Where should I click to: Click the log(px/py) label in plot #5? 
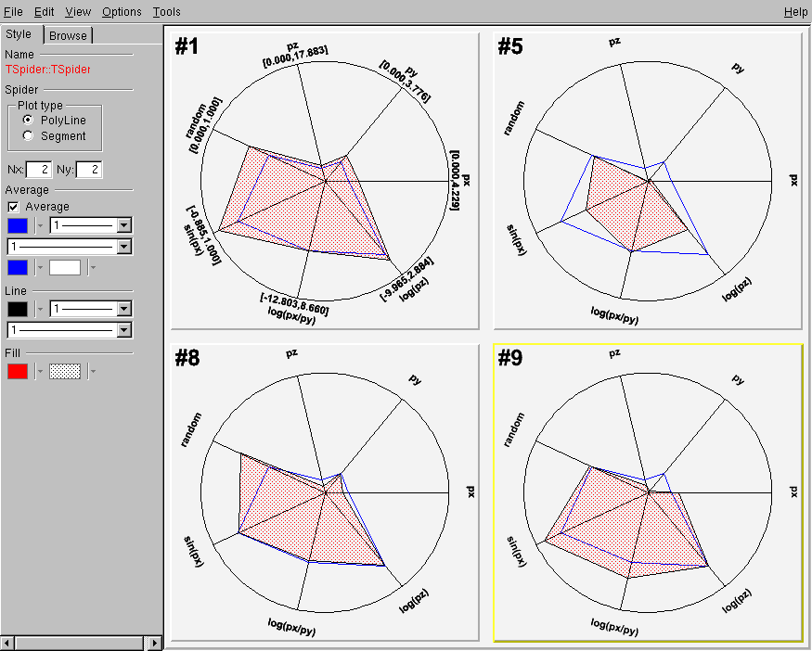coord(614,314)
